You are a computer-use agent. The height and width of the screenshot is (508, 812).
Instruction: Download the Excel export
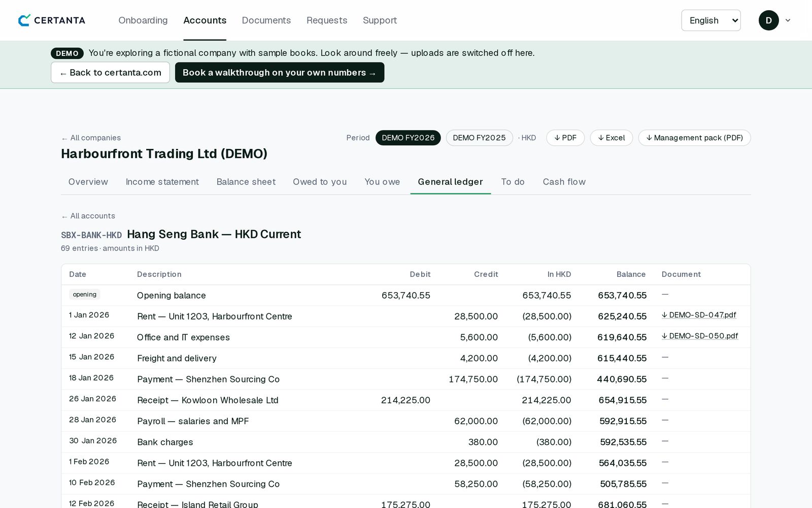(x=611, y=138)
